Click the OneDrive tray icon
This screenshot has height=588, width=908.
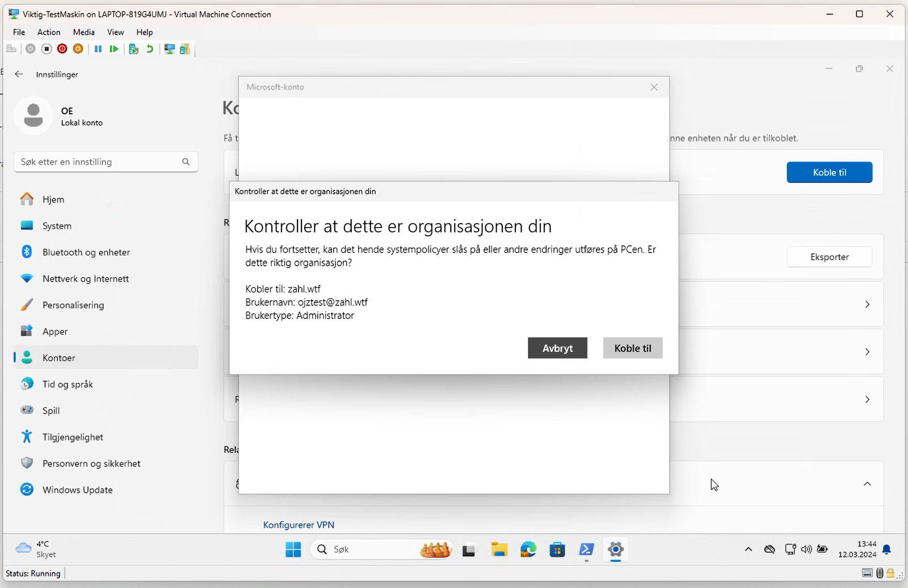click(769, 549)
